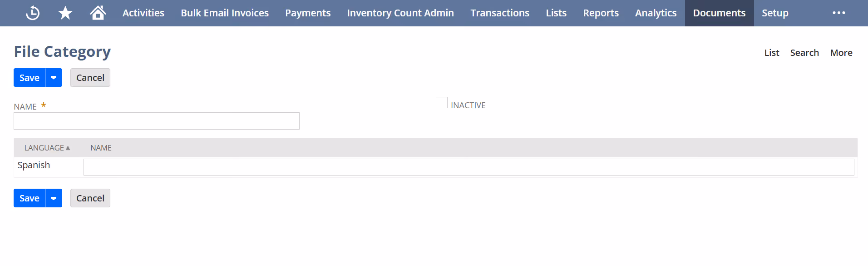Image resolution: width=868 pixels, height=266 pixels.
Task: Tick the Inactive checkbox
Action: pos(442,103)
